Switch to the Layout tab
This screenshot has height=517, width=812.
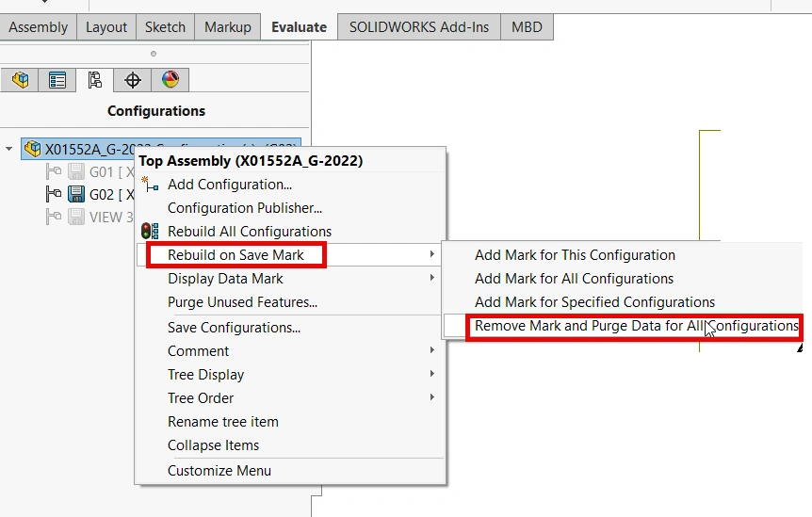pyautogui.click(x=106, y=27)
